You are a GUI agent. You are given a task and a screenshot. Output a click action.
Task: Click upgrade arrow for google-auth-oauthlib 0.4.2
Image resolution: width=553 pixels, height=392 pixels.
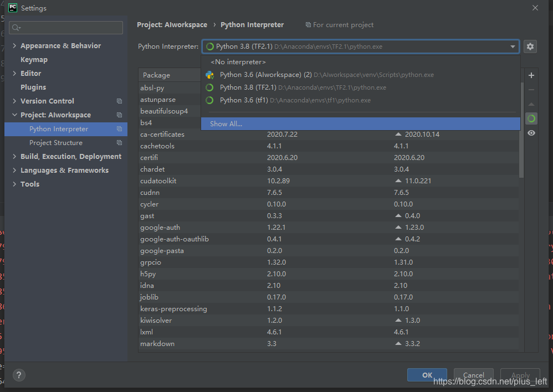[398, 239]
